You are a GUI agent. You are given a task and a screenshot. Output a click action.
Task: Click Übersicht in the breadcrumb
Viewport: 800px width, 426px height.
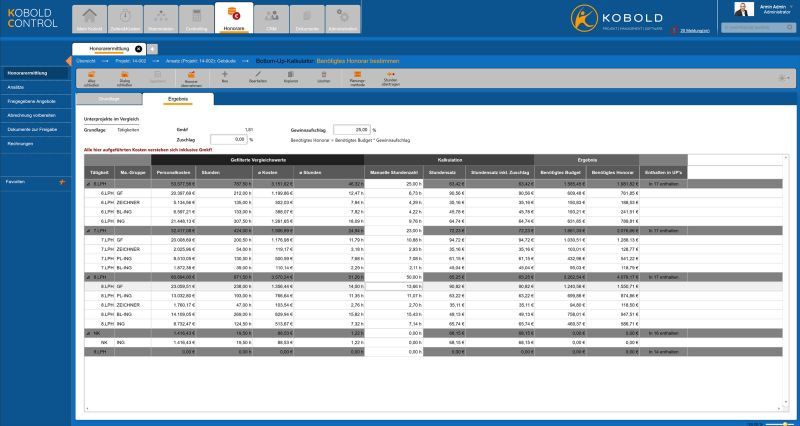tap(86, 61)
